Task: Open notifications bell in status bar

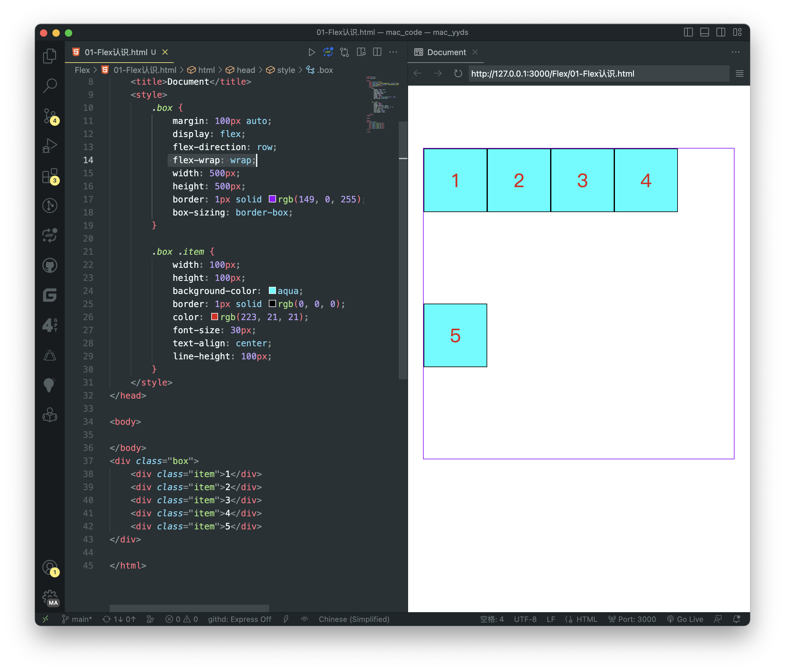Action: [x=736, y=619]
